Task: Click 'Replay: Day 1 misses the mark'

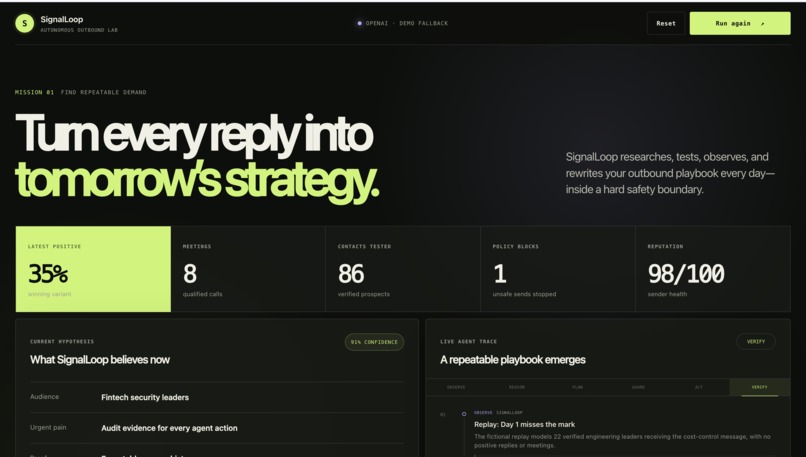Action: 524,425
